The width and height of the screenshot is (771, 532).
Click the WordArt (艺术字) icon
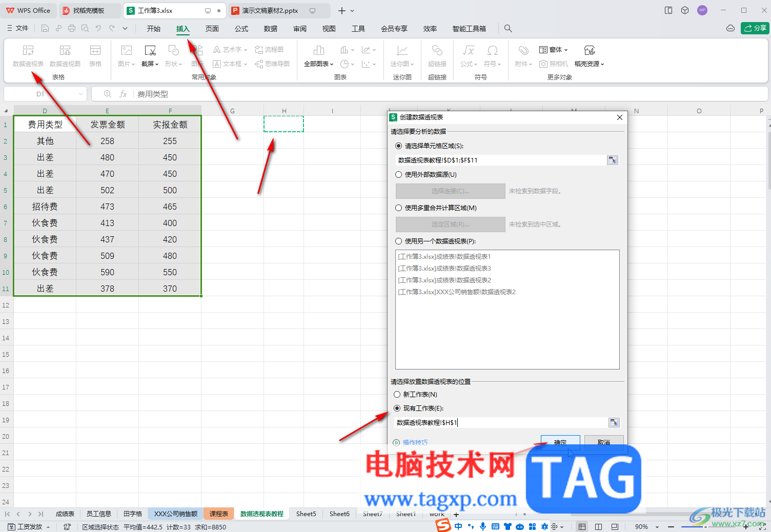[x=230, y=50]
